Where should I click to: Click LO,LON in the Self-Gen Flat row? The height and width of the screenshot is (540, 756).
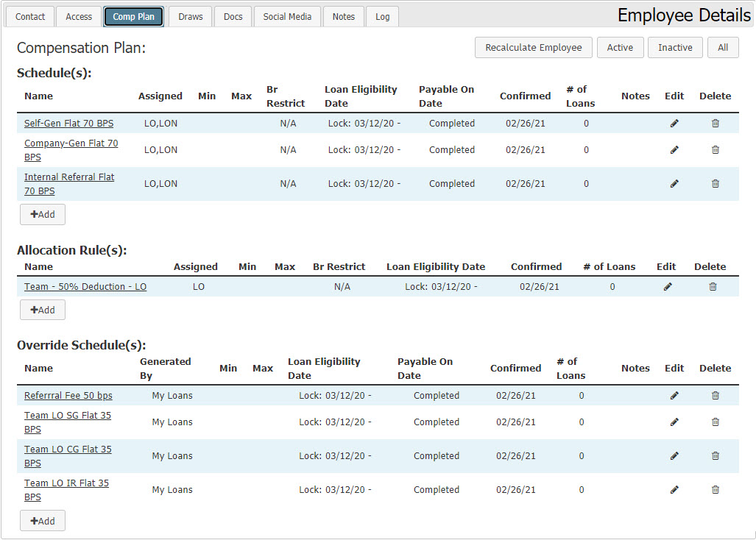click(160, 124)
